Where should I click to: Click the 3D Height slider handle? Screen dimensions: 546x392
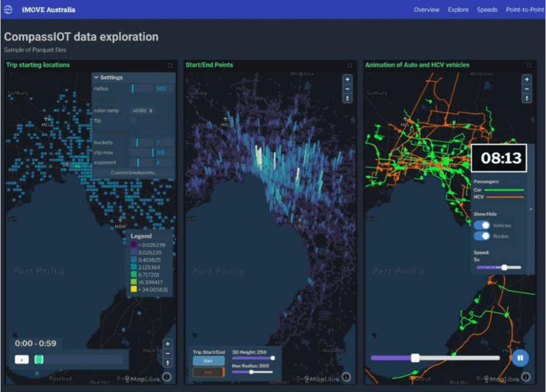pyautogui.click(x=272, y=358)
